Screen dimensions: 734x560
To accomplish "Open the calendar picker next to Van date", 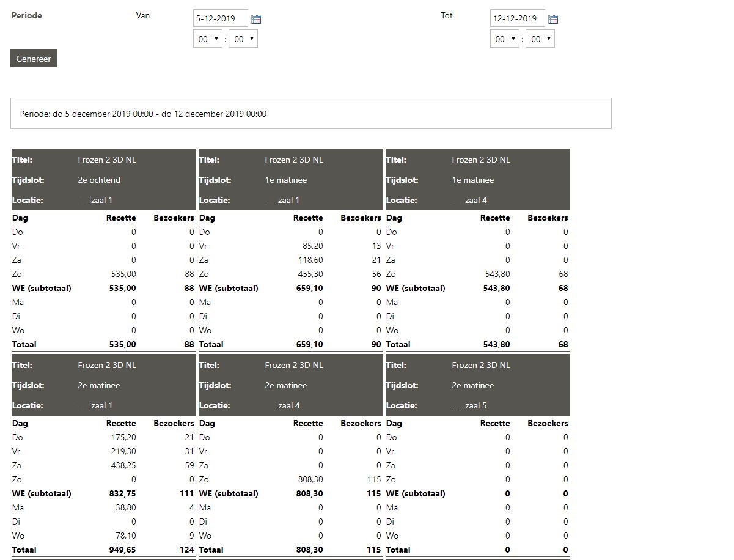I will (256, 19).
